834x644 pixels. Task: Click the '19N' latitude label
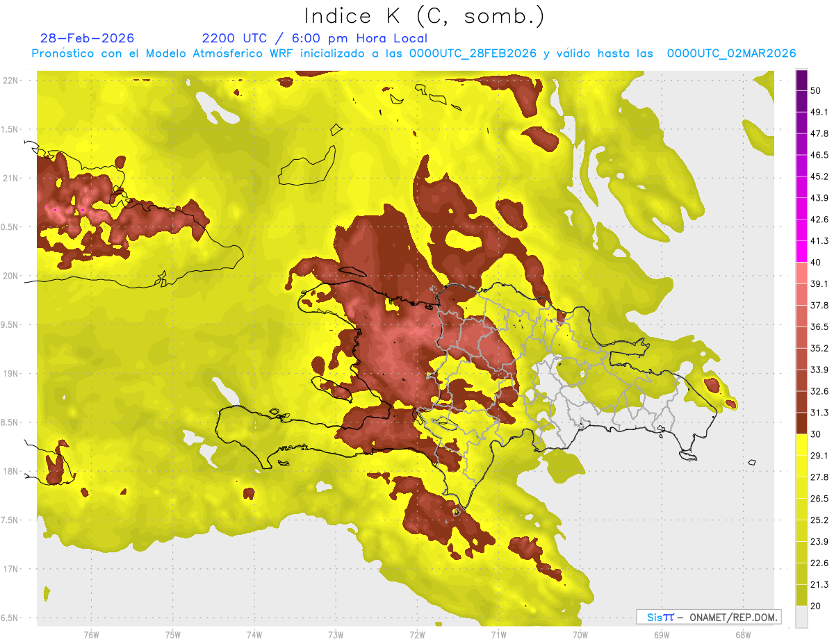10,373
